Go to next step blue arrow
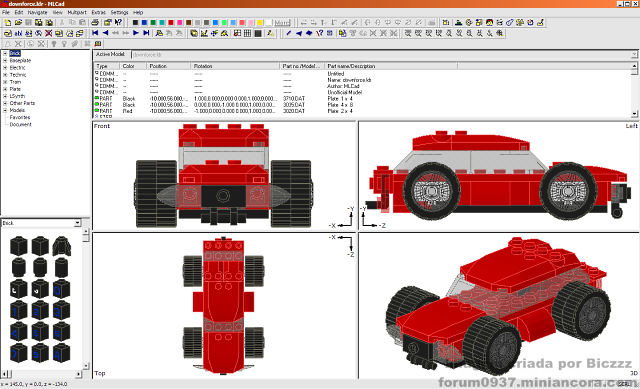 click(x=136, y=33)
